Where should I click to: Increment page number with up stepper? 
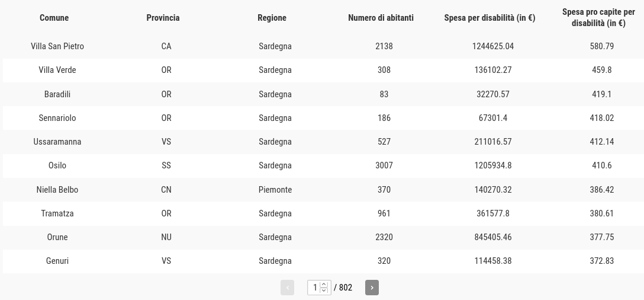[x=324, y=285]
